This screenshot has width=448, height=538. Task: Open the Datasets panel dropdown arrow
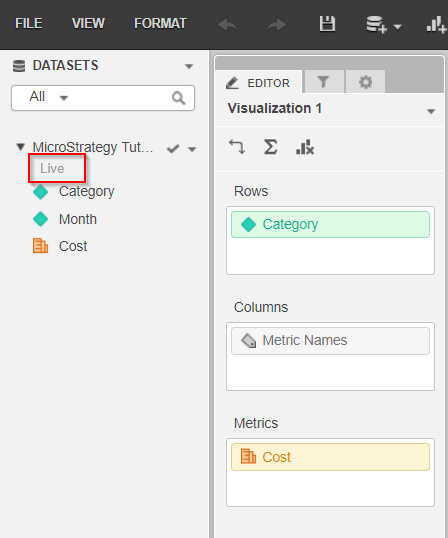189,66
